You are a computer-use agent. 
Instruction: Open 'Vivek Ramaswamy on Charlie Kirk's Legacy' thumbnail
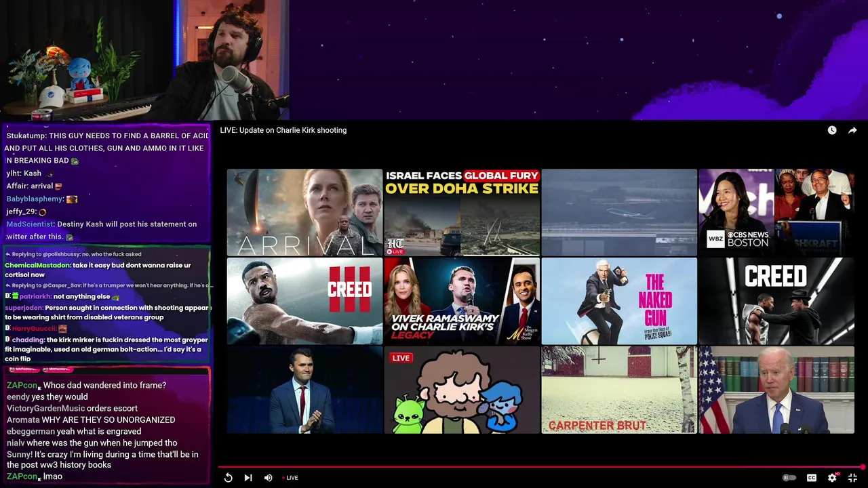click(462, 301)
